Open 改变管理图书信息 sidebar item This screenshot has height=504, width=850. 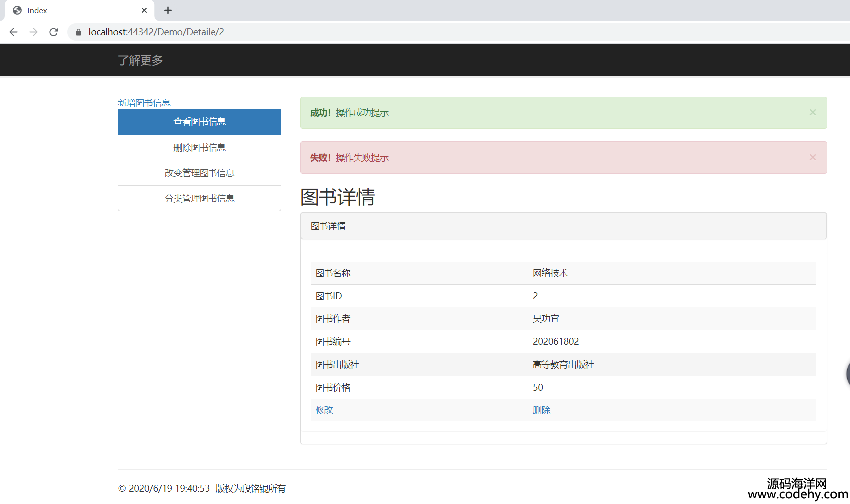[200, 173]
